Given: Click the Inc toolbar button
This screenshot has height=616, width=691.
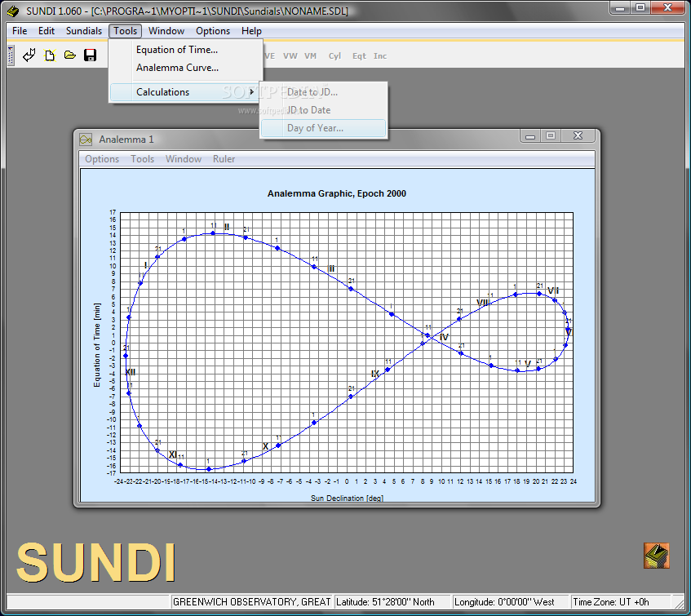Looking at the screenshot, I should coord(380,56).
